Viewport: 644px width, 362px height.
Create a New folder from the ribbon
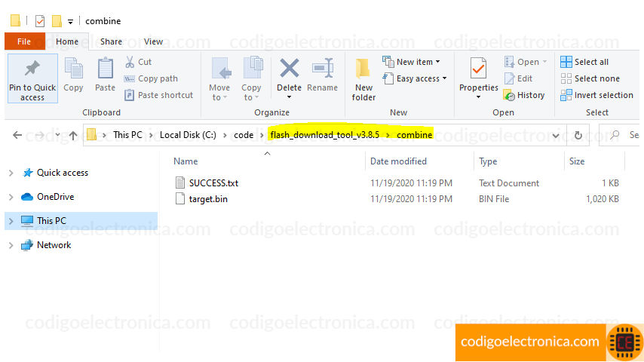point(363,79)
